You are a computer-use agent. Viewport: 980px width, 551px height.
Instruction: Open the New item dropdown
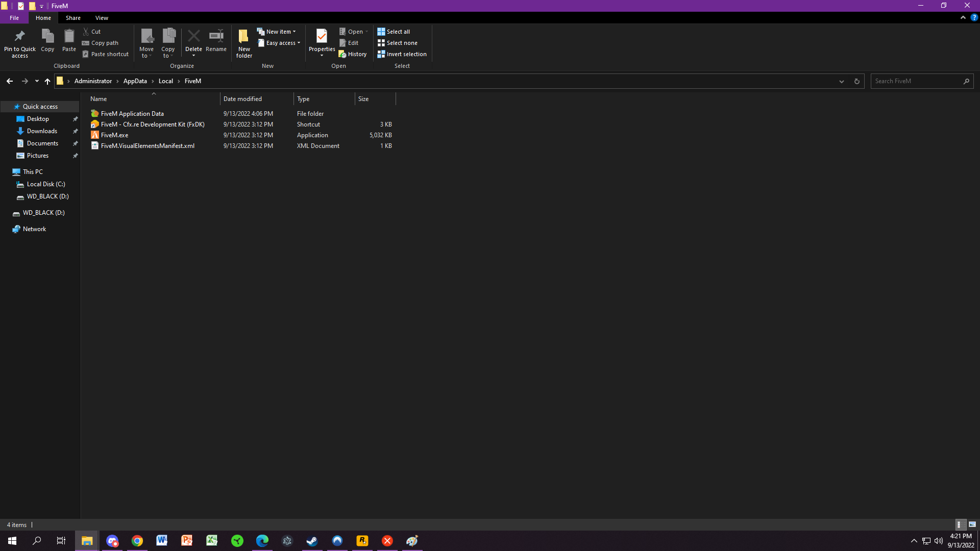(x=276, y=32)
